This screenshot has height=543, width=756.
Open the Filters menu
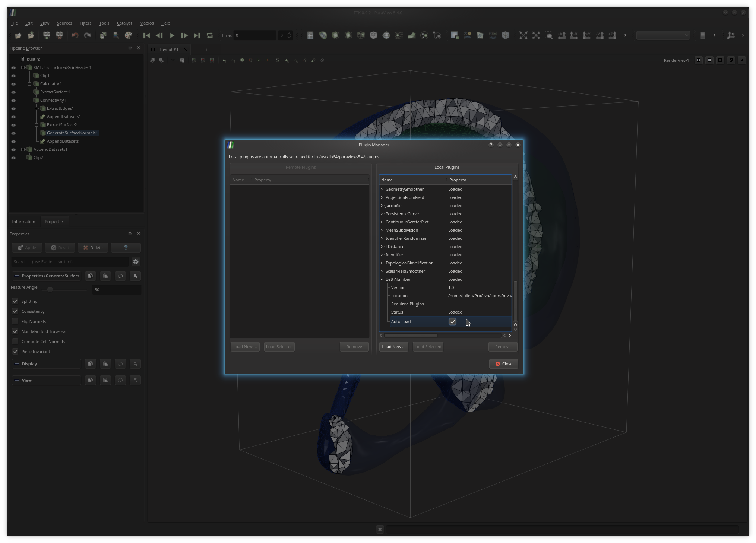(85, 23)
